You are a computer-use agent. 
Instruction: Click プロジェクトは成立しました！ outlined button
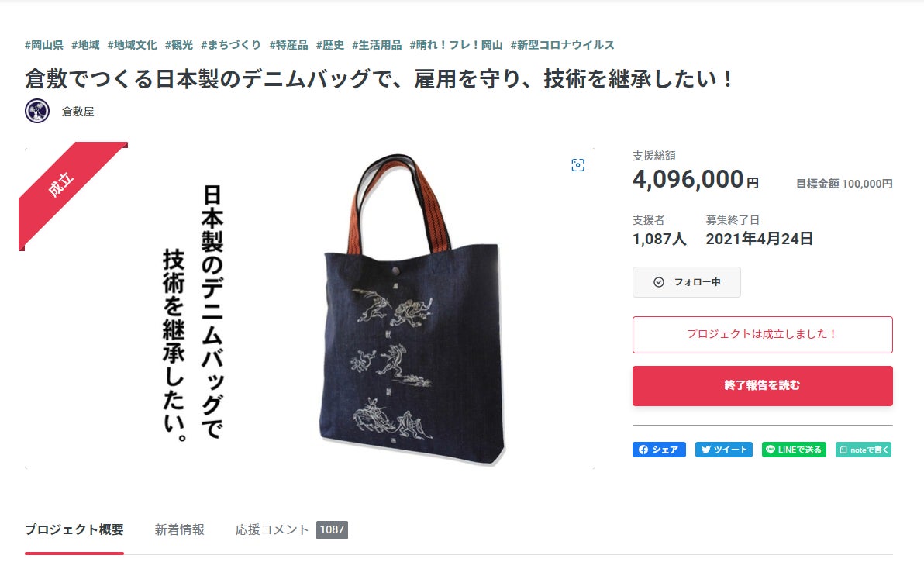click(763, 334)
